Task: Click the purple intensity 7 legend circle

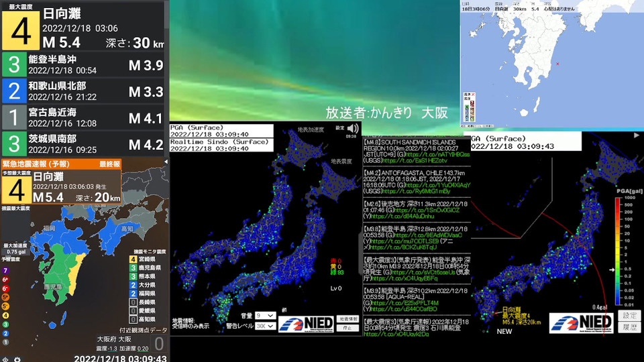Action: 5,270
